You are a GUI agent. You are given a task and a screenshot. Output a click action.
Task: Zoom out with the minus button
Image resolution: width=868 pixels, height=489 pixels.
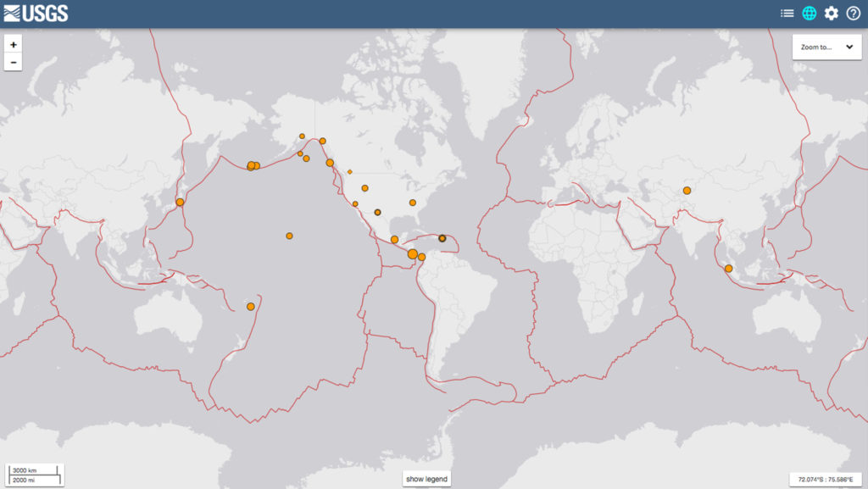tap(14, 62)
